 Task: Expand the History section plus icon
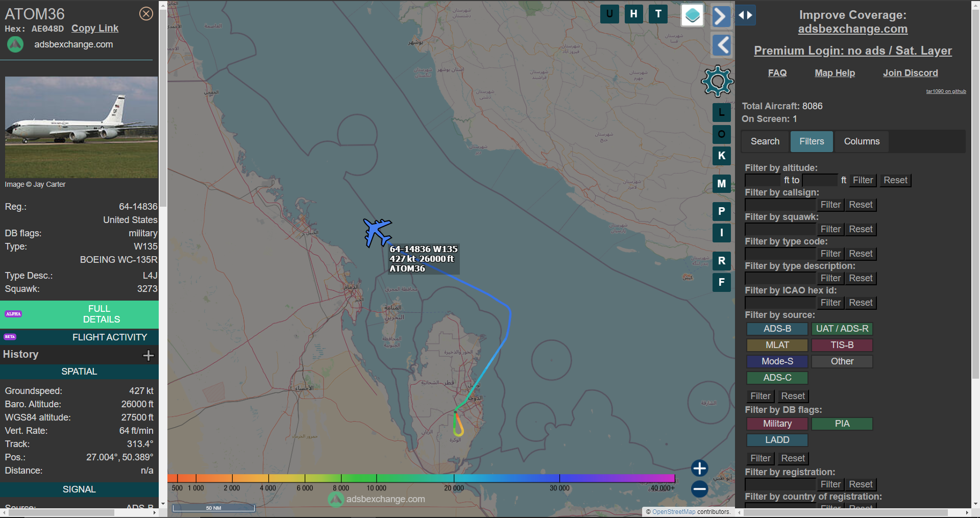(x=149, y=355)
